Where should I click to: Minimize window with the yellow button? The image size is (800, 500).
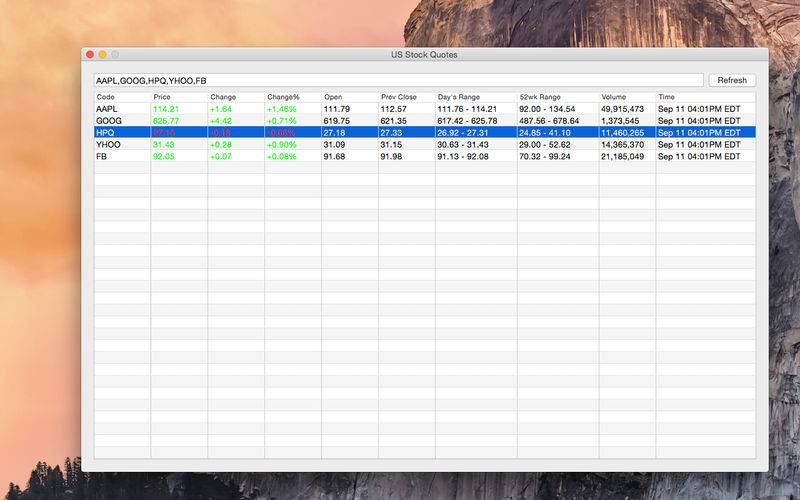[x=103, y=54]
